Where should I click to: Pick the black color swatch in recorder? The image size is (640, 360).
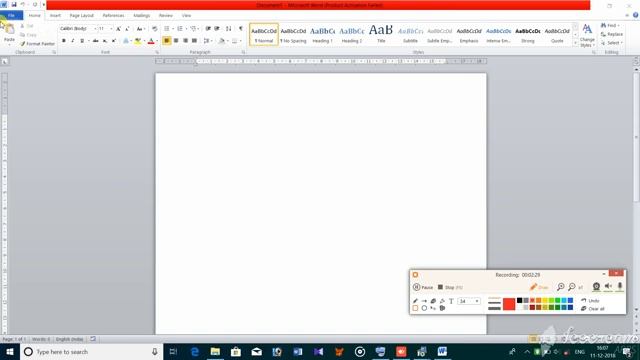click(x=519, y=300)
